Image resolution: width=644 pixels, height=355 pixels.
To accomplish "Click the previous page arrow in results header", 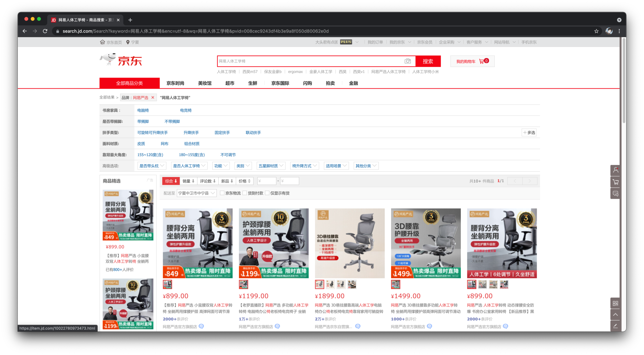I will click(x=515, y=181).
